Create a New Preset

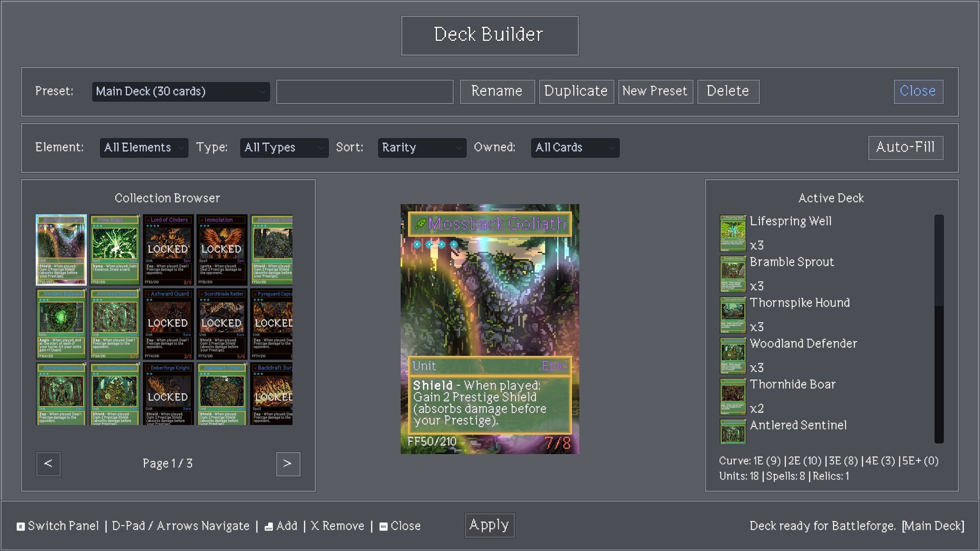(x=655, y=92)
